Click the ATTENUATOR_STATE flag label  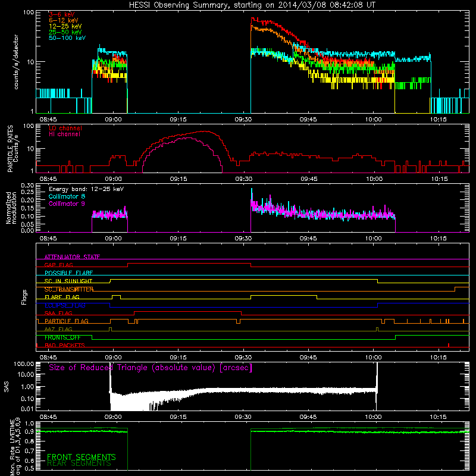point(72,257)
